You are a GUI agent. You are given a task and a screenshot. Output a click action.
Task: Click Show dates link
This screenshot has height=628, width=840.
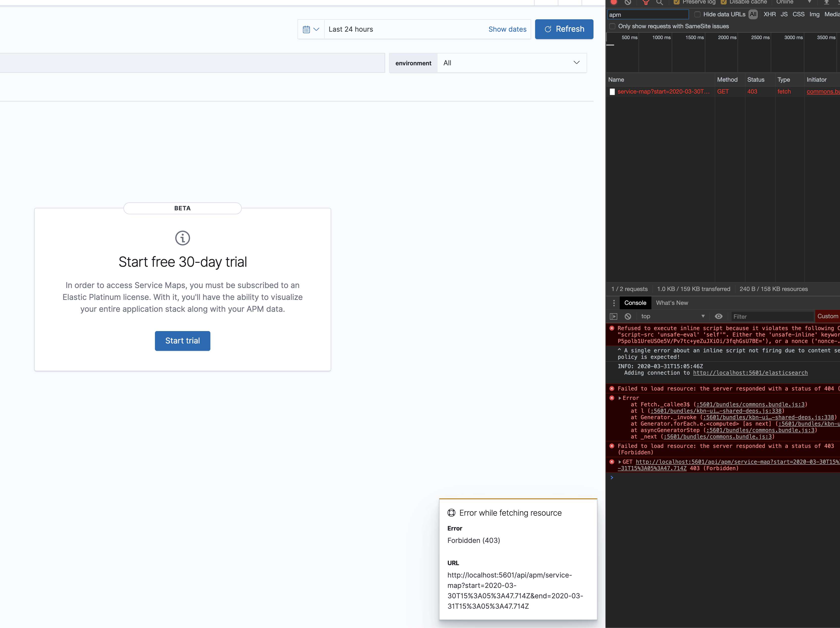[507, 29]
